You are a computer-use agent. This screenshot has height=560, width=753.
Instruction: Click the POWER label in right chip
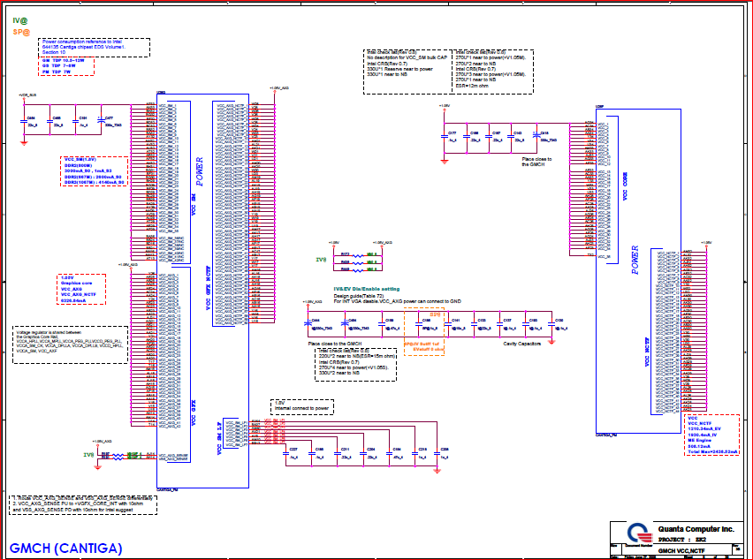click(x=635, y=260)
